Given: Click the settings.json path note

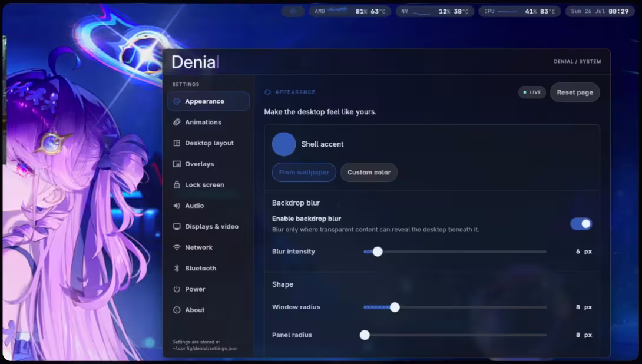Looking at the screenshot, I should [x=205, y=345].
